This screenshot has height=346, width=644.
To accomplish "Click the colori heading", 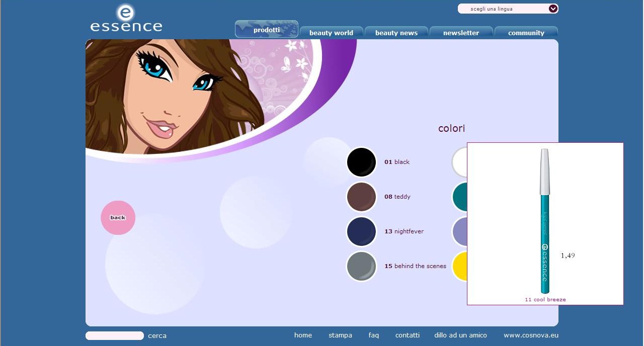I will coord(452,128).
